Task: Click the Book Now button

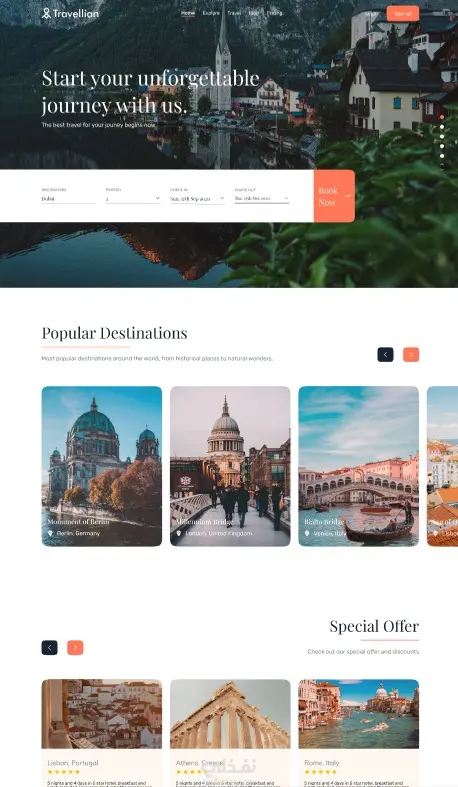Action: click(x=334, y=196)
